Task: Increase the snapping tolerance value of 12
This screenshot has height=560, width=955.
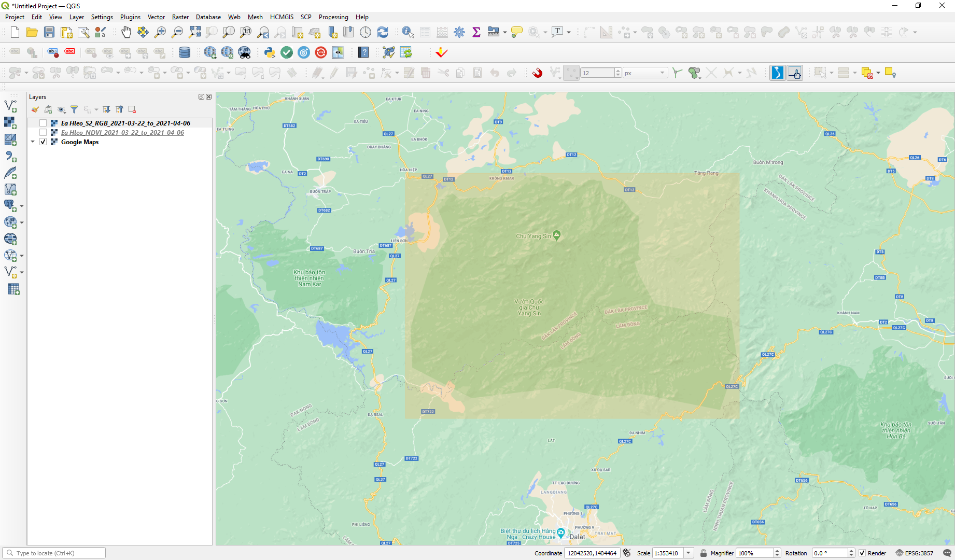Action: 618,71
